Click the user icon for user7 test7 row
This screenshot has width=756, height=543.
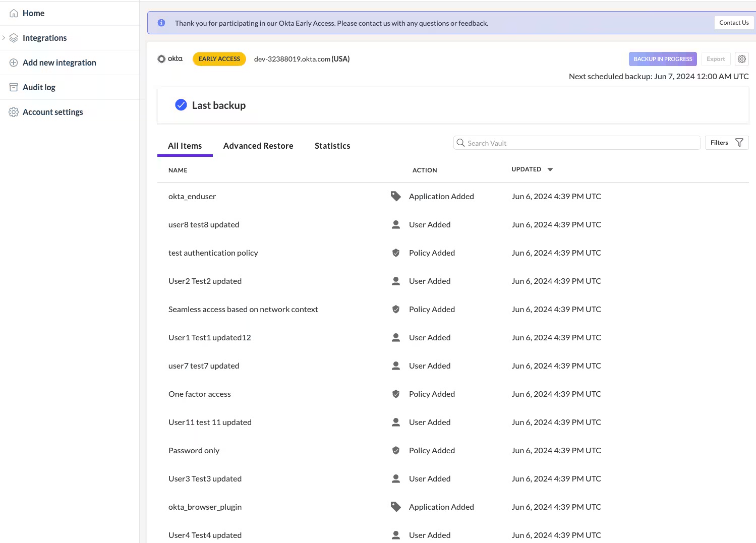click(x=396, y=366)
